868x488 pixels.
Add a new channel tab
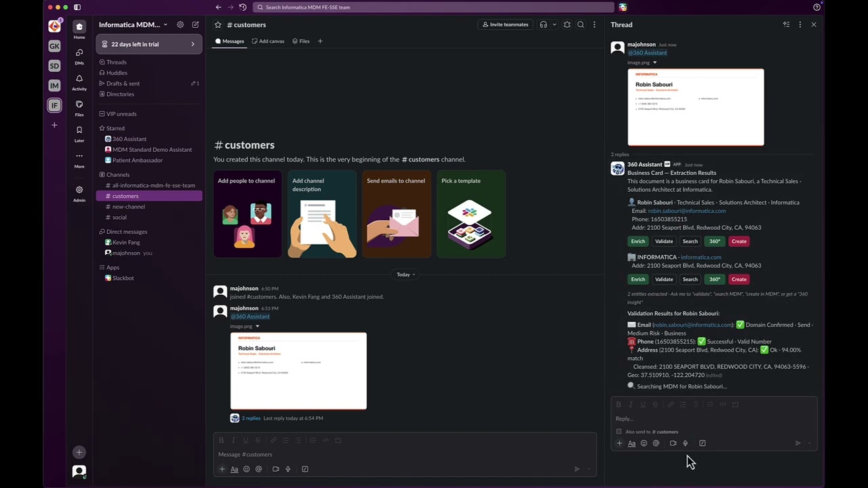(x=320, y=41)
